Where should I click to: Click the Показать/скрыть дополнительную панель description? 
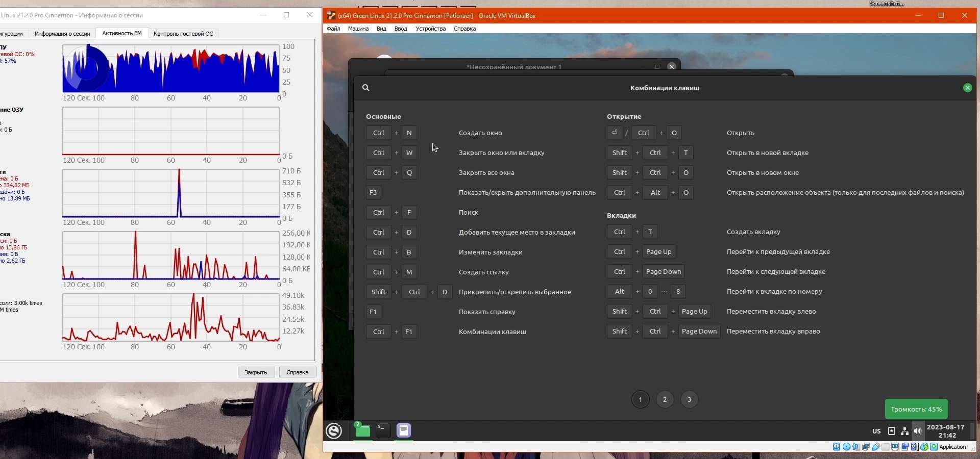tap(527, 193)
